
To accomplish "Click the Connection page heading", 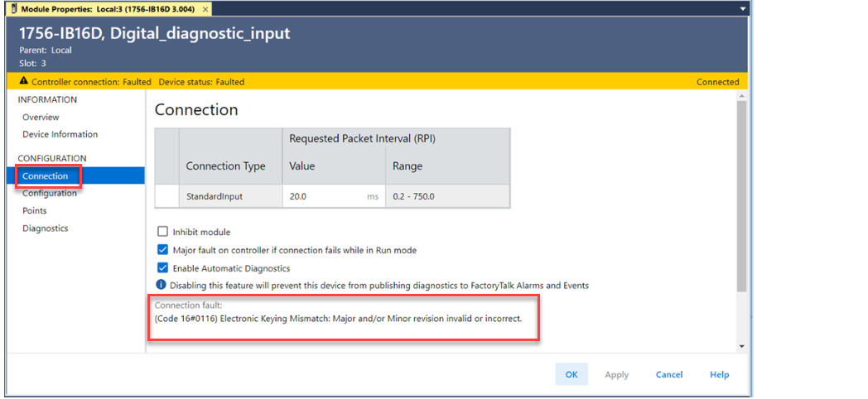I will (196, 109).
